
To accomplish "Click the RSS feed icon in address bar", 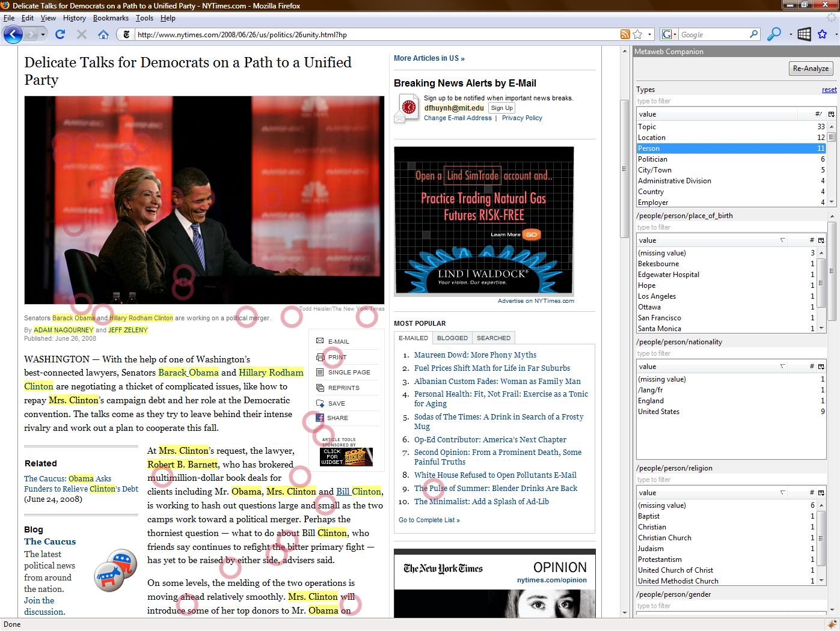I will point(625,35).
